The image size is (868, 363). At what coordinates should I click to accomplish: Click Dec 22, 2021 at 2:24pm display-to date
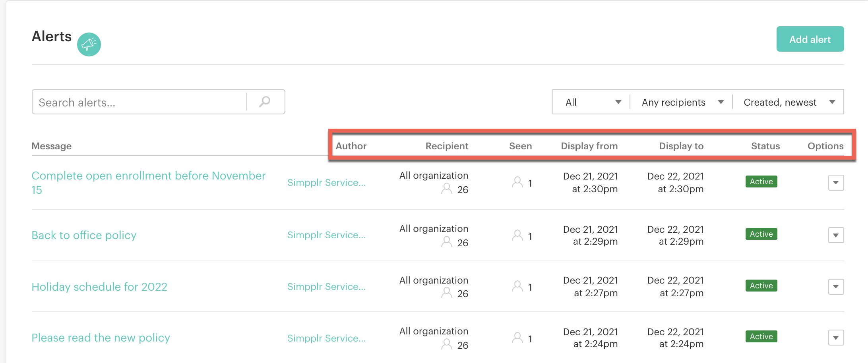675,338
